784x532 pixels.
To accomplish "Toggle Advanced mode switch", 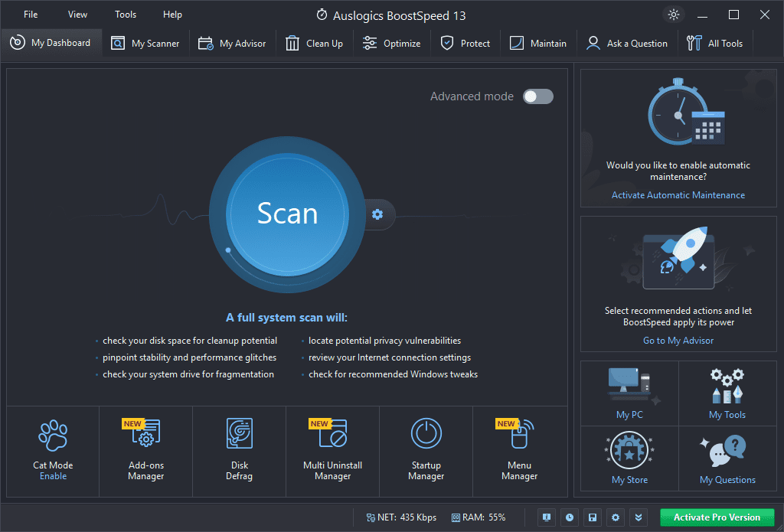I will (x=538, y=96).
